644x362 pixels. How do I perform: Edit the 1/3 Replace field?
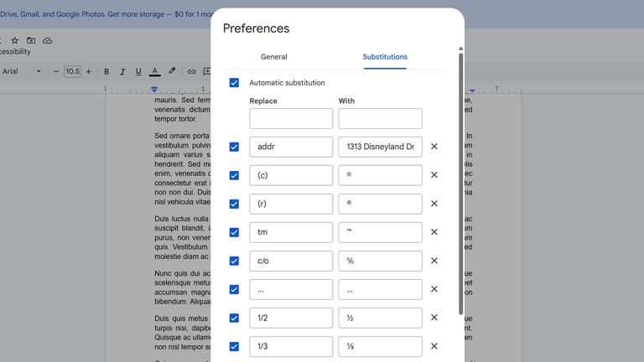(291, 346)
